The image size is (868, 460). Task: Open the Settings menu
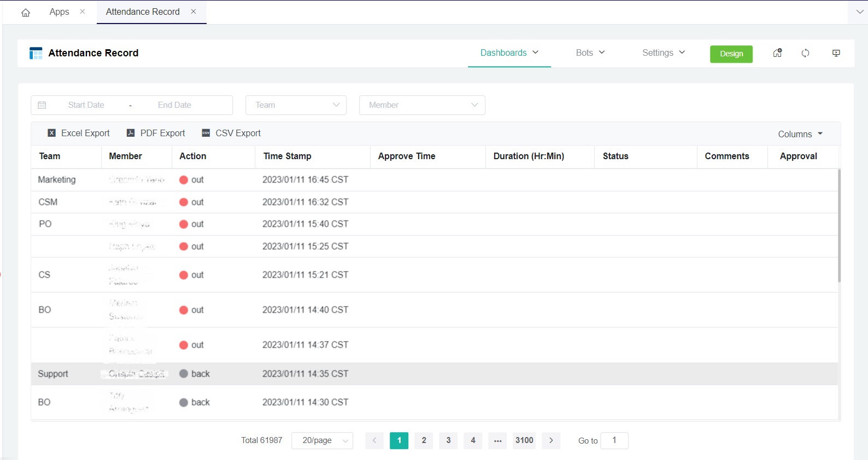click(x=664, y=53)
